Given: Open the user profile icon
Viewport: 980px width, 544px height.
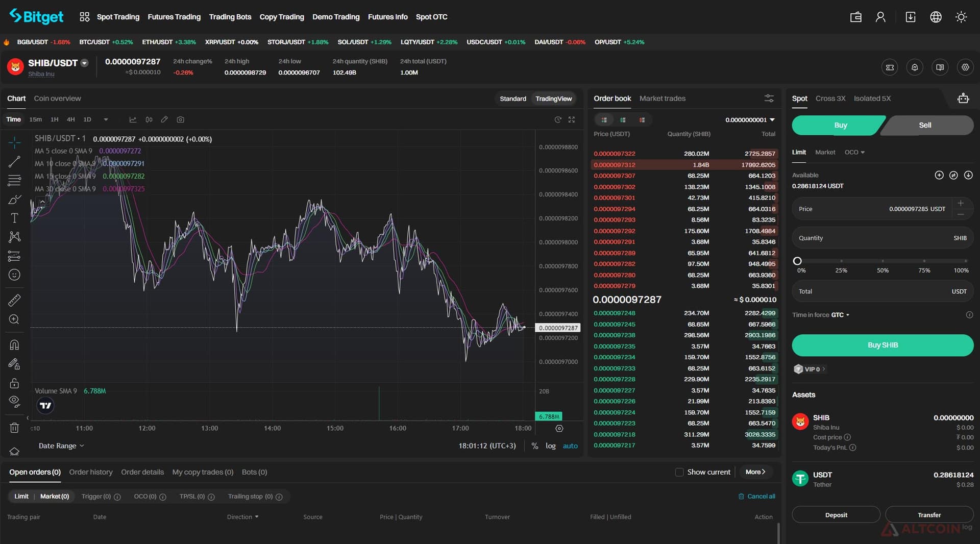Looking at the screenshot, I should click(x=880, y=17).
